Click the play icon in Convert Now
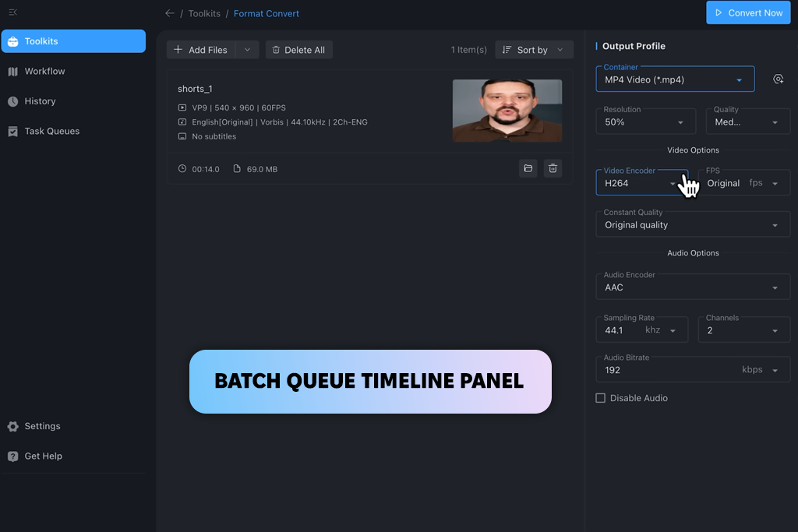 (719, 12)
